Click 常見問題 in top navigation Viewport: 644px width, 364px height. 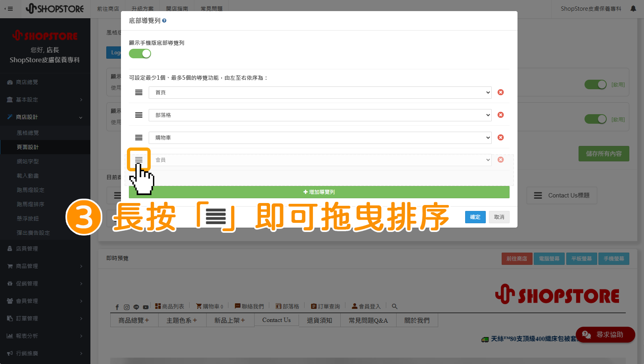point(212,9)
